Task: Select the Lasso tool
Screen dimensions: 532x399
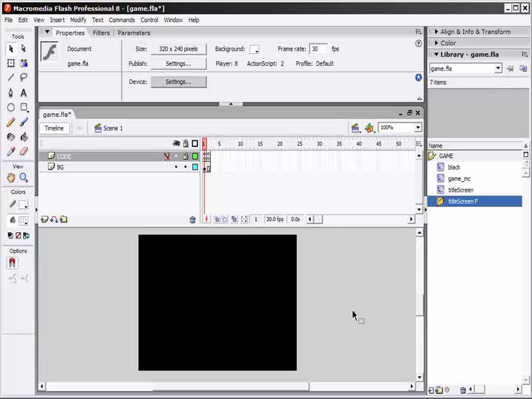Action: pos(24,78)
